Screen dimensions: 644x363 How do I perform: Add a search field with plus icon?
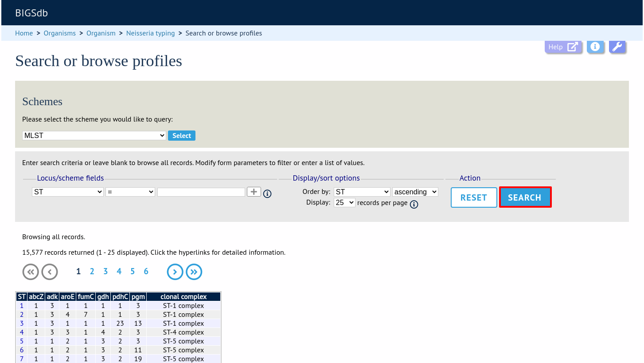click(x=254, y=192)
